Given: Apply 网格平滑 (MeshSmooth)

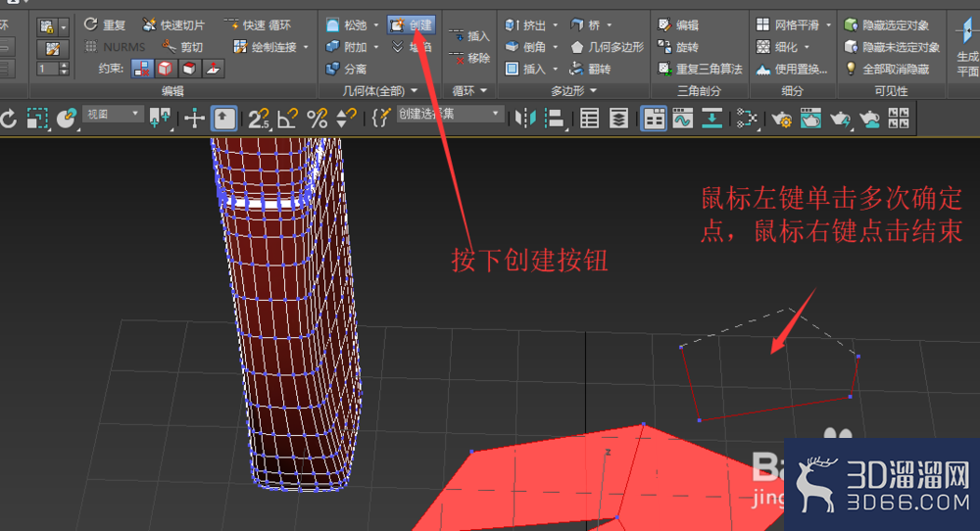Looking at the screenshot, I should [788, 25].
